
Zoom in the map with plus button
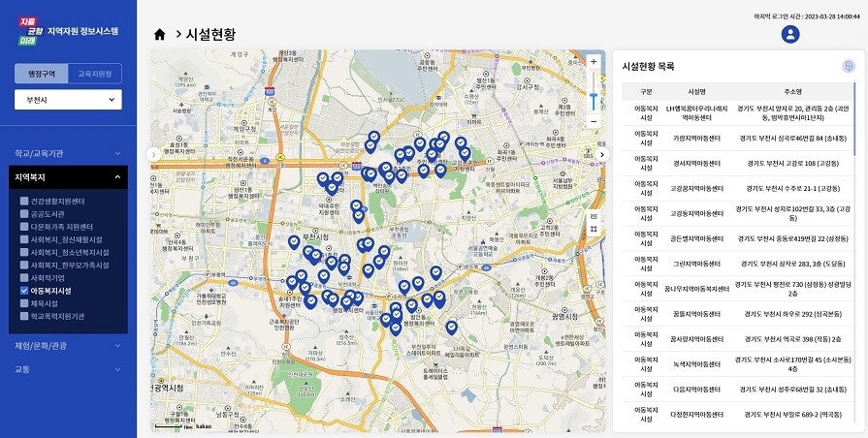(x=594, y=62)
